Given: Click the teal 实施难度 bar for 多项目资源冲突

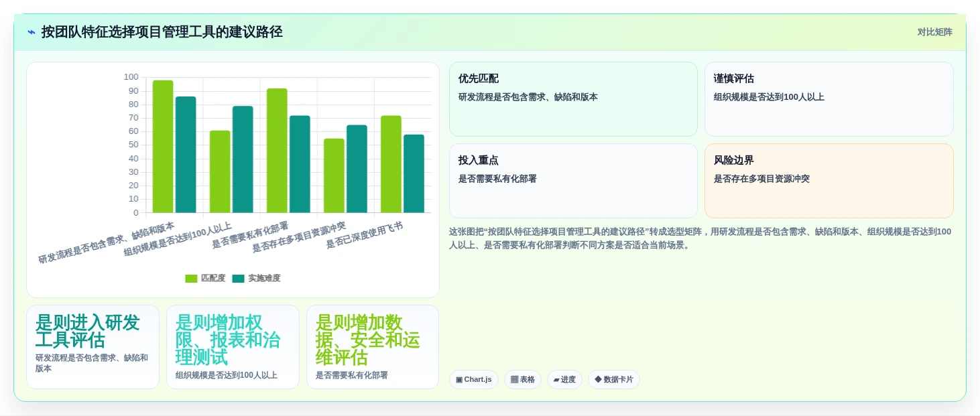Looking at the screenshot, I should click(357, 169).
